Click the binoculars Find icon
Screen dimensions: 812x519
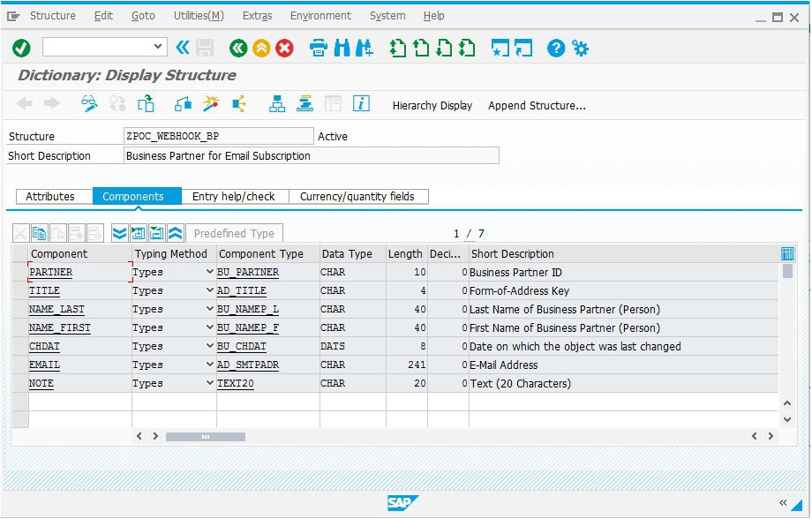point(342,49)
